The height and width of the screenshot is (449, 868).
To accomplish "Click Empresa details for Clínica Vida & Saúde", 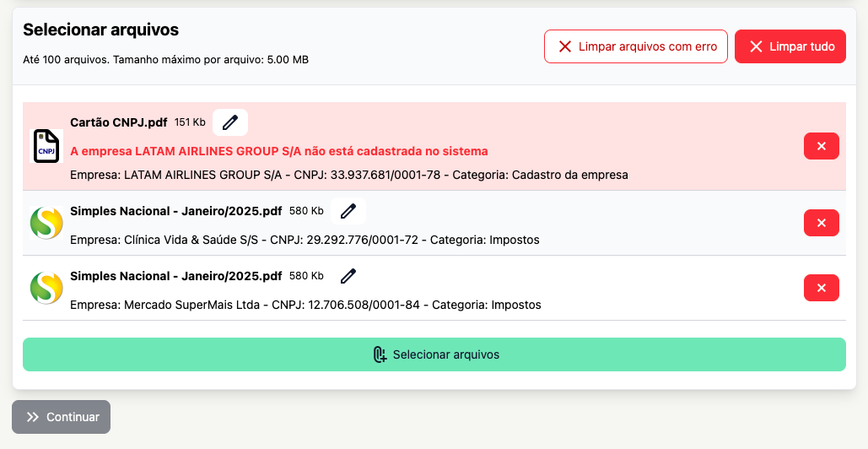I will 305,240.
